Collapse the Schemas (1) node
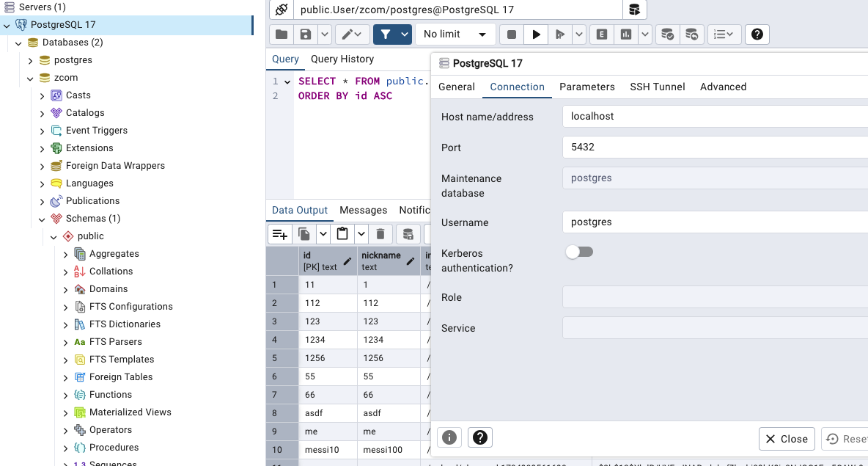 [42, 219]
